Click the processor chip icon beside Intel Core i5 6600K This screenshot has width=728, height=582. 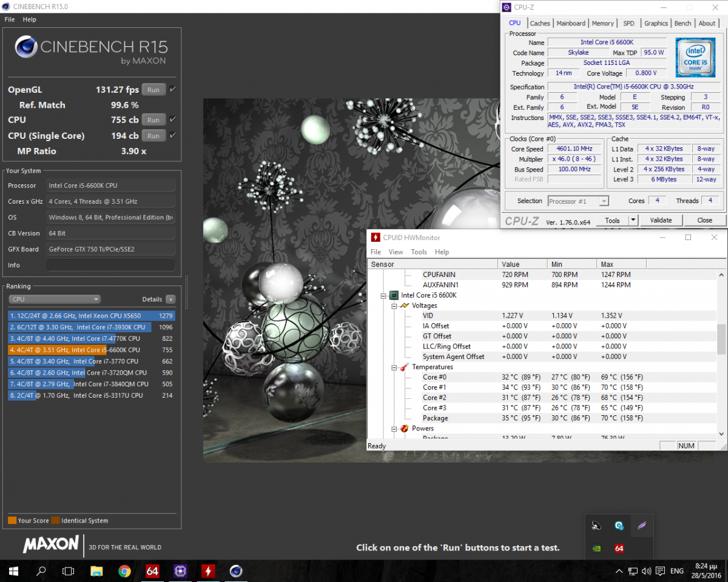(x=394, y=295)
